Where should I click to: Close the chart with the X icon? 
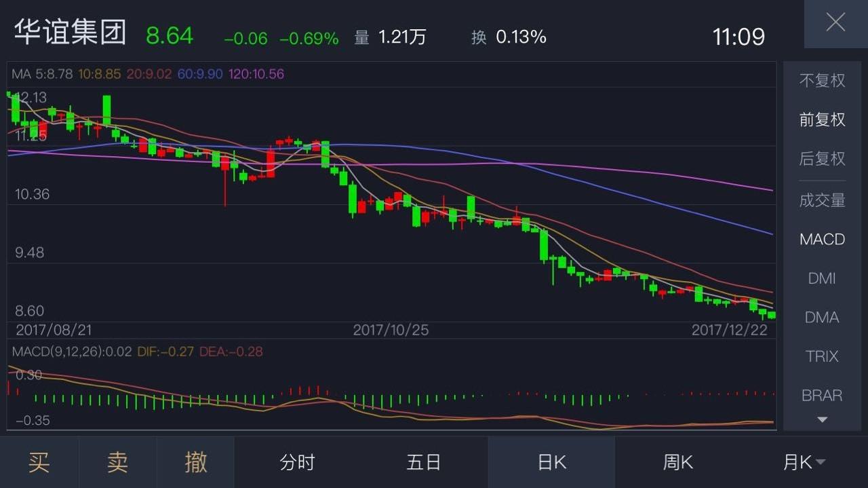click(835, 22)
